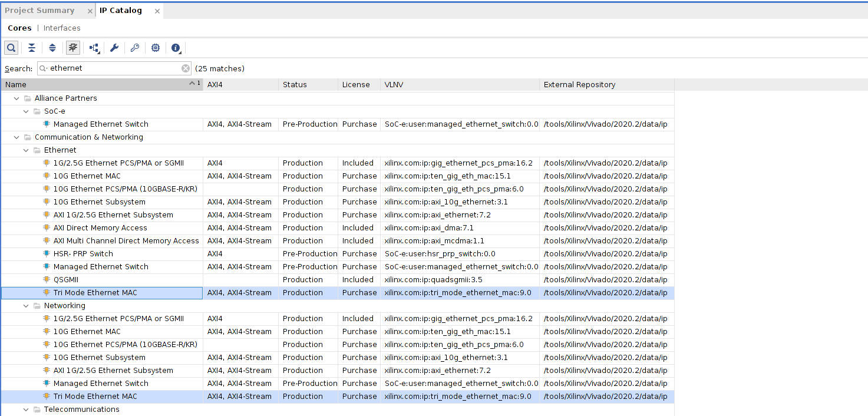Image resolution: width=868 pixels, height=416 pixels.
Task: Sort by the VLNV column header
Action: pos(460,85)
